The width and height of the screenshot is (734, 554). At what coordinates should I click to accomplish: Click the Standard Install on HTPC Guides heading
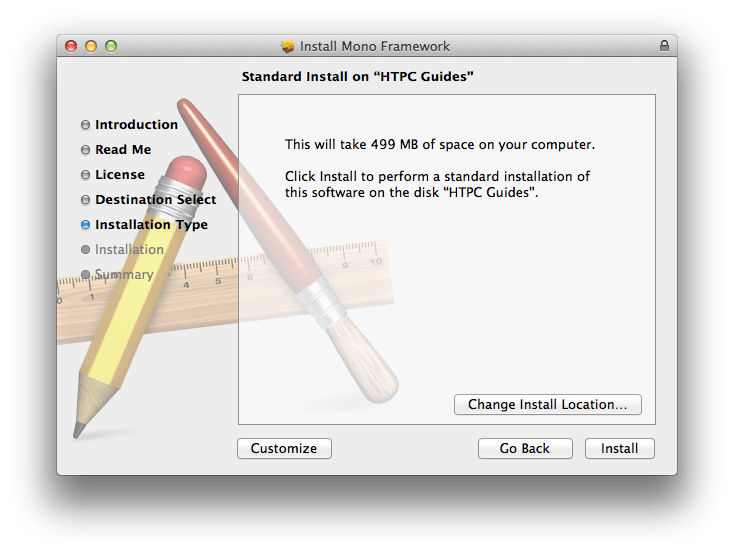point(357,77)
